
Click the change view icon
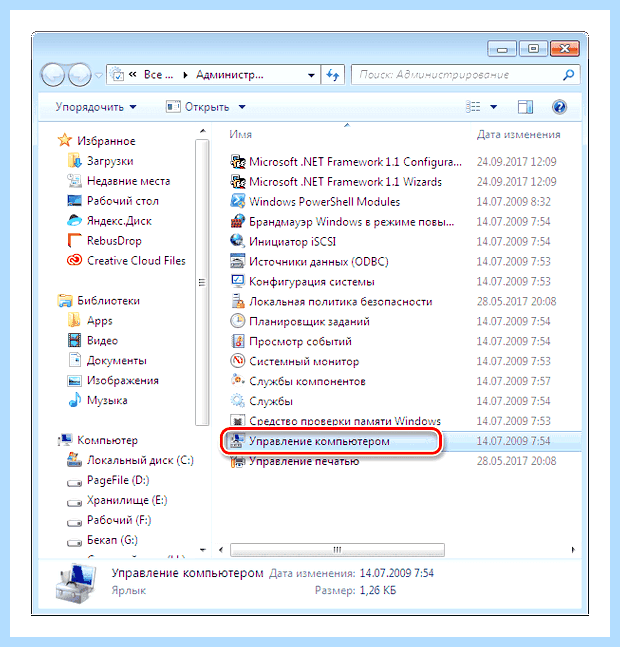point(473,107)
